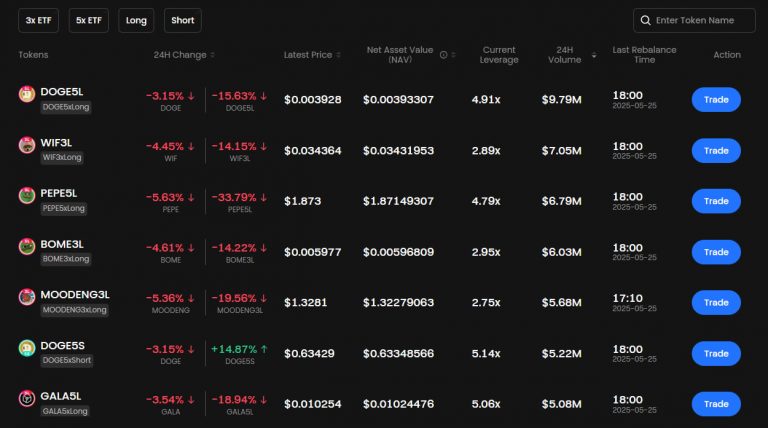
Task: Trade the MOODENG3L token
Action: [x=716, y=302]
